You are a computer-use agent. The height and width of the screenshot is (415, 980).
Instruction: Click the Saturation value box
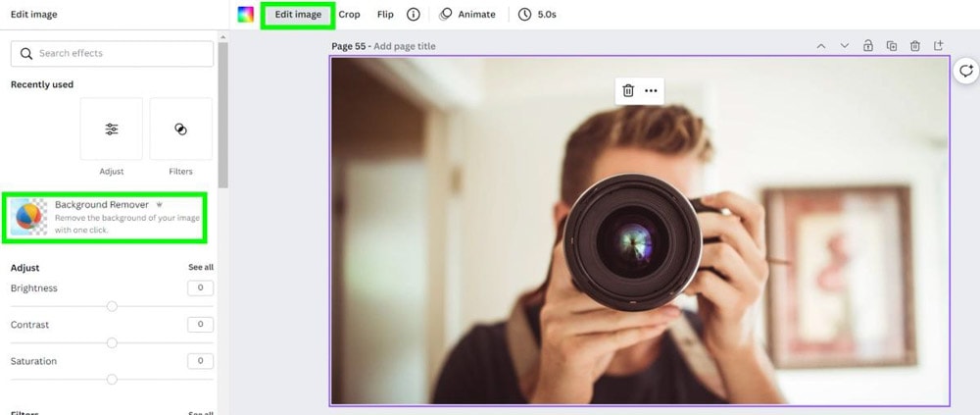tap(201, 361)
